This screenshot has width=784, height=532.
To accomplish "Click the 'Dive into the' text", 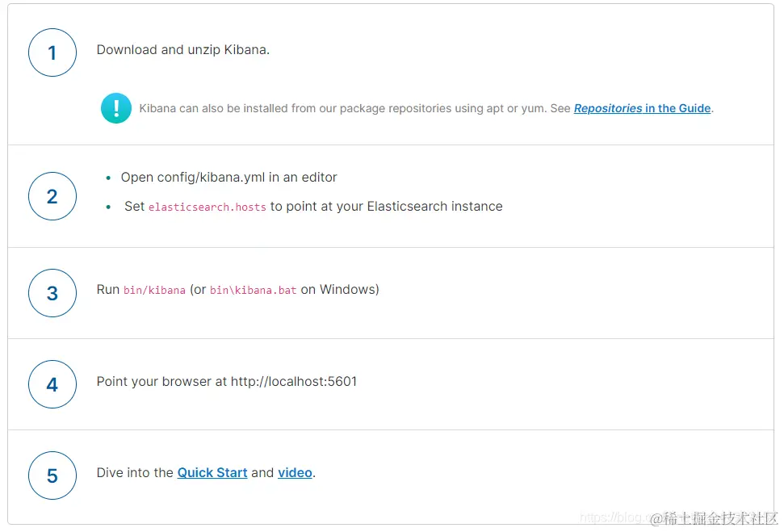I will point(135,472).
